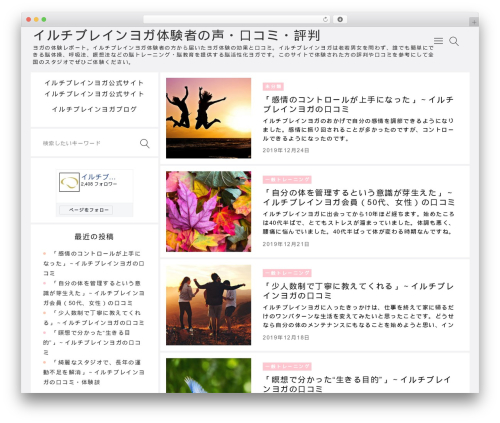Screen dimensions: 500x423
Task: Open the Facebook page name イルチブ… link
Action: (x=98, y=177)
